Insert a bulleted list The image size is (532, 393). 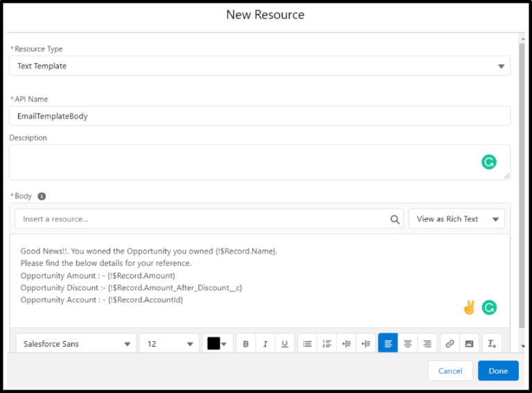308,344
